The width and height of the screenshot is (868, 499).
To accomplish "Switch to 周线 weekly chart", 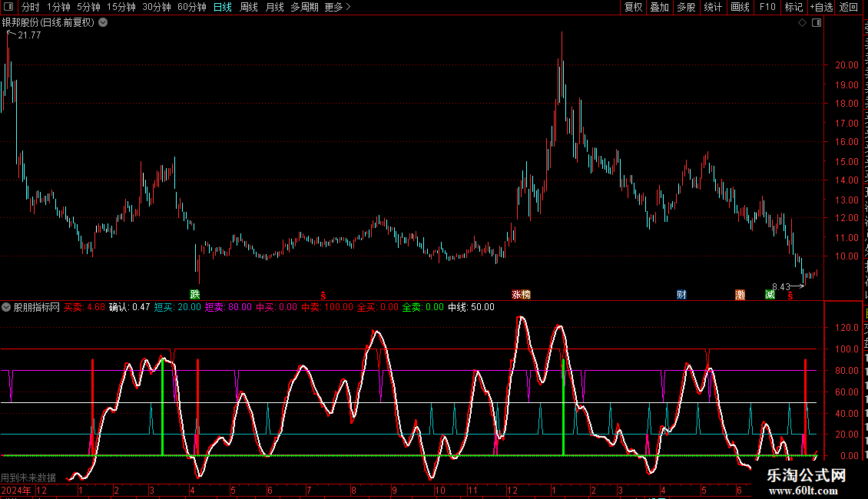I will click(x=249, y=7).
